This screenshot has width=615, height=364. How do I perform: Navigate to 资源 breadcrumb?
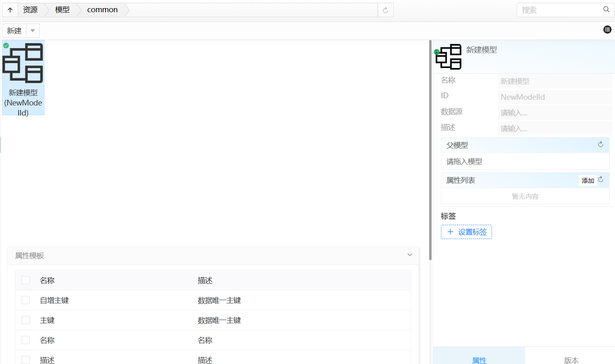pos(30,10)
